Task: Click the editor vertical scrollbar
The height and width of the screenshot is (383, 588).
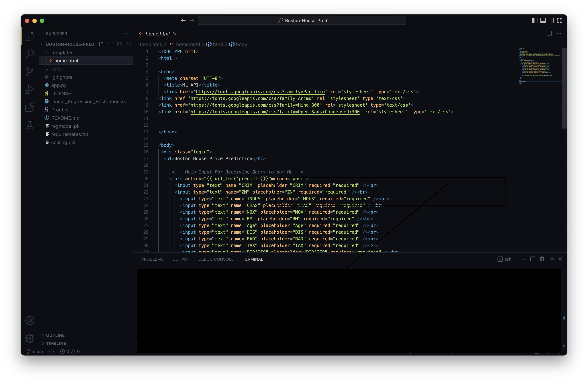Action: pos(564,88)
